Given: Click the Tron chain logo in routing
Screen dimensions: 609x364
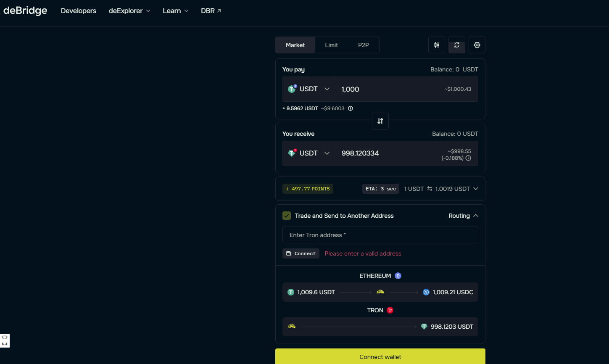Looking at the screenshot, I should pyautogui.click(x=390, y=310).
